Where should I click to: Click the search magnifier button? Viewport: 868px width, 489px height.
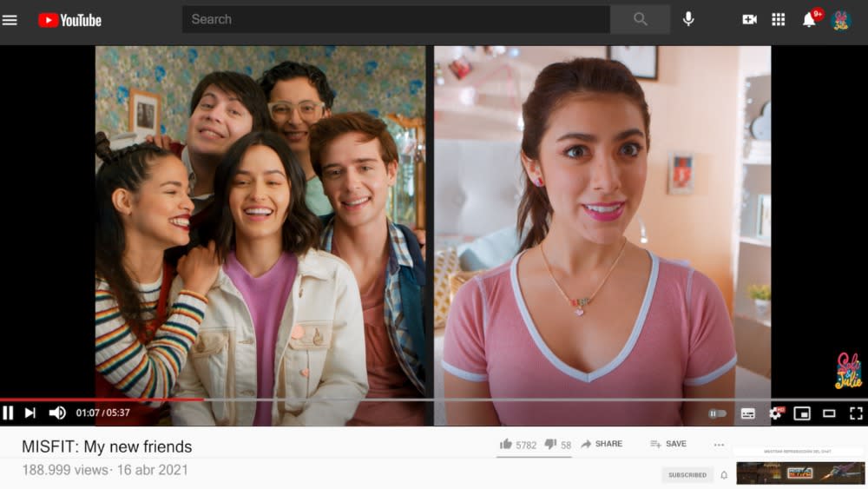click(x=640, y=19)
